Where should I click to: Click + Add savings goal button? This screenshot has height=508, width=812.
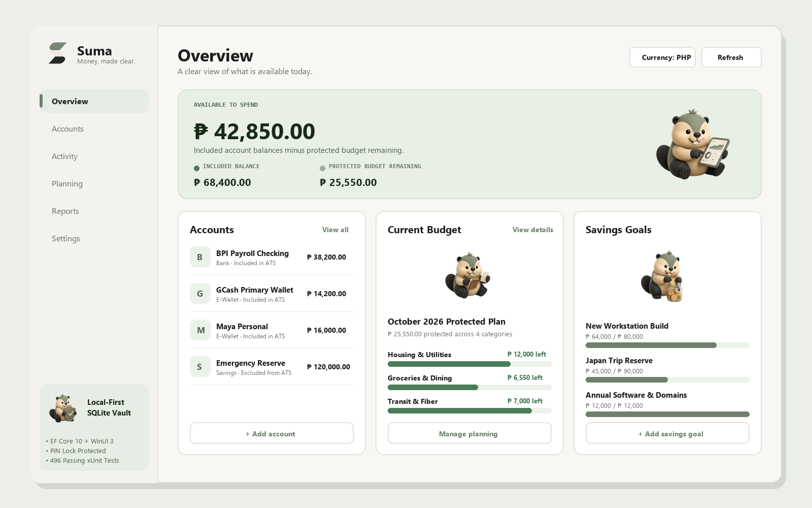pos(667,433)
